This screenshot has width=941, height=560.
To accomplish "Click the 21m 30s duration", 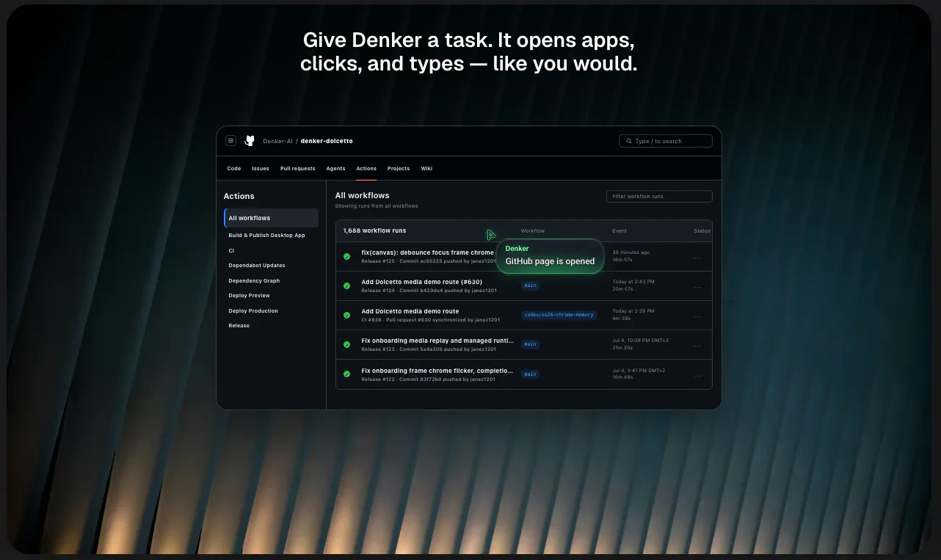I will pyautogui.click(x=622, y=348).
